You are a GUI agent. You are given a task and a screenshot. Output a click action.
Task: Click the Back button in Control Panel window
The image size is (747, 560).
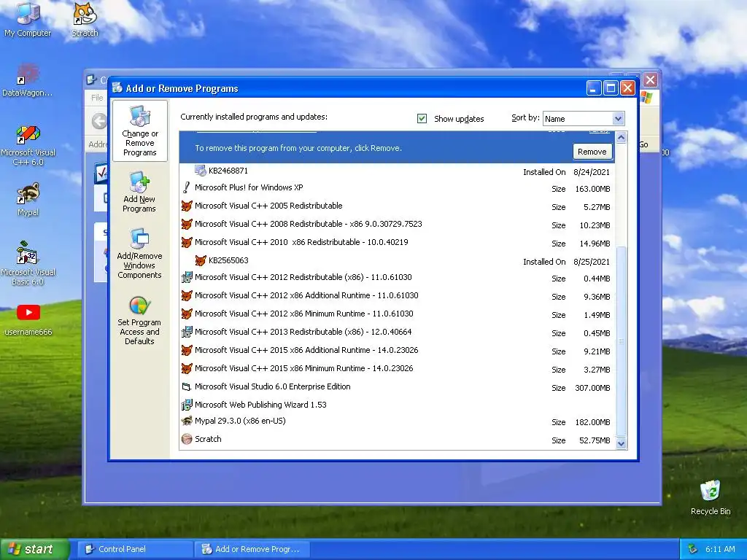[x=99, y=122]
